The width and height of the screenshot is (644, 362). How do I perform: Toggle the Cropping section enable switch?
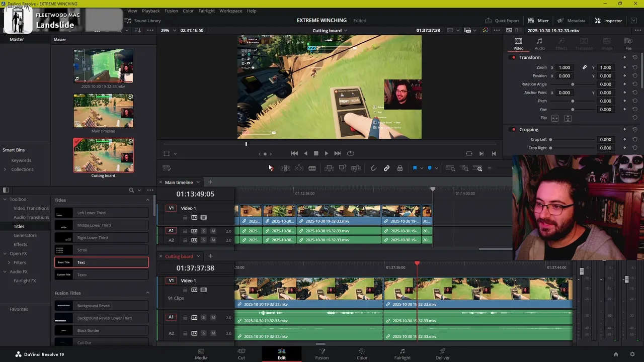(x=513, y=130)
